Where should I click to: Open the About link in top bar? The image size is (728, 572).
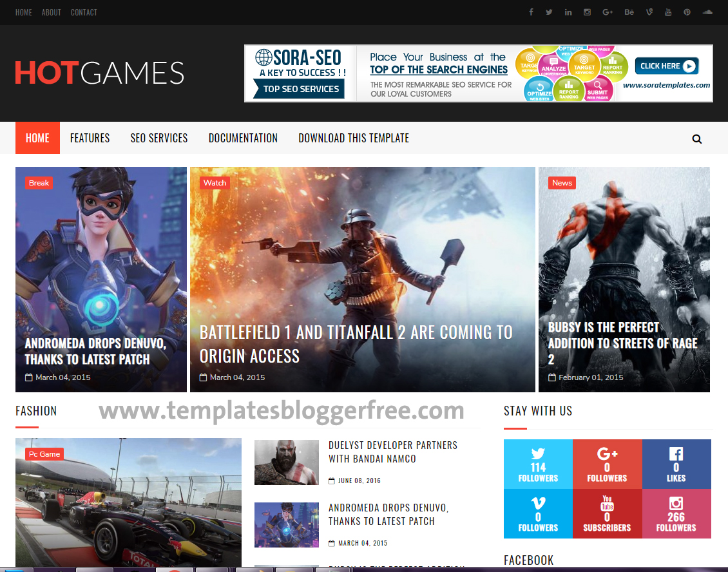click(51, 12)
